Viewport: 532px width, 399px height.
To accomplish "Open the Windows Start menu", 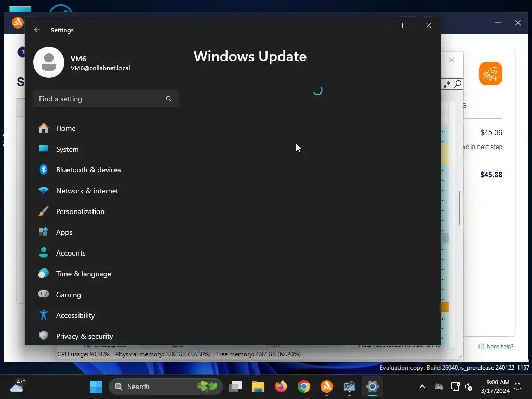I will coord(96,387).
